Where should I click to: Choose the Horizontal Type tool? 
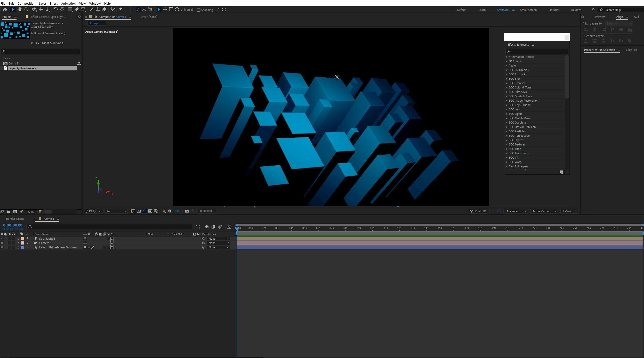pyautogui.click(x=83, y=10)
